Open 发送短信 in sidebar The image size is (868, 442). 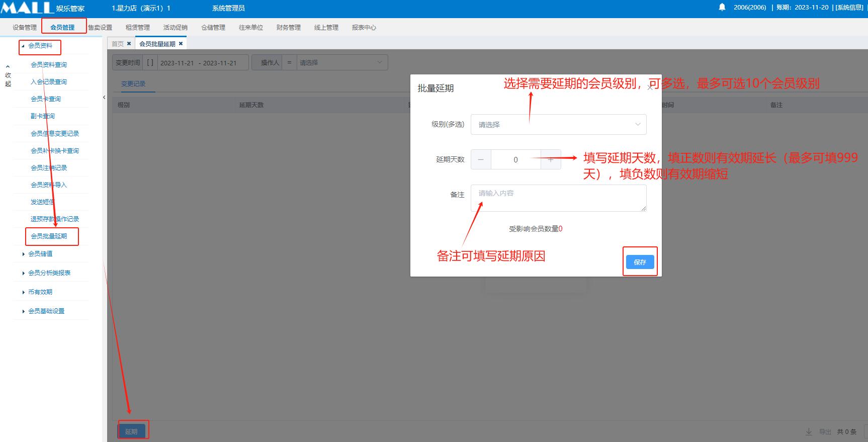(x=43, y=202)
